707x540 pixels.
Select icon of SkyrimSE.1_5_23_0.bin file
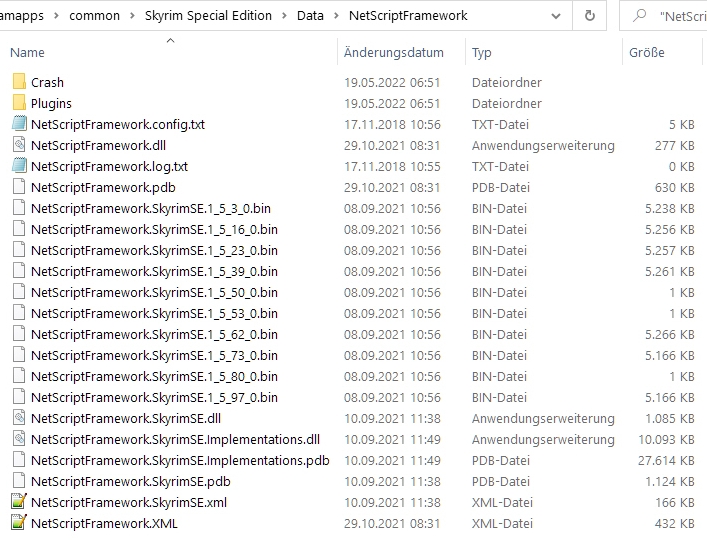tap(19, 250)
